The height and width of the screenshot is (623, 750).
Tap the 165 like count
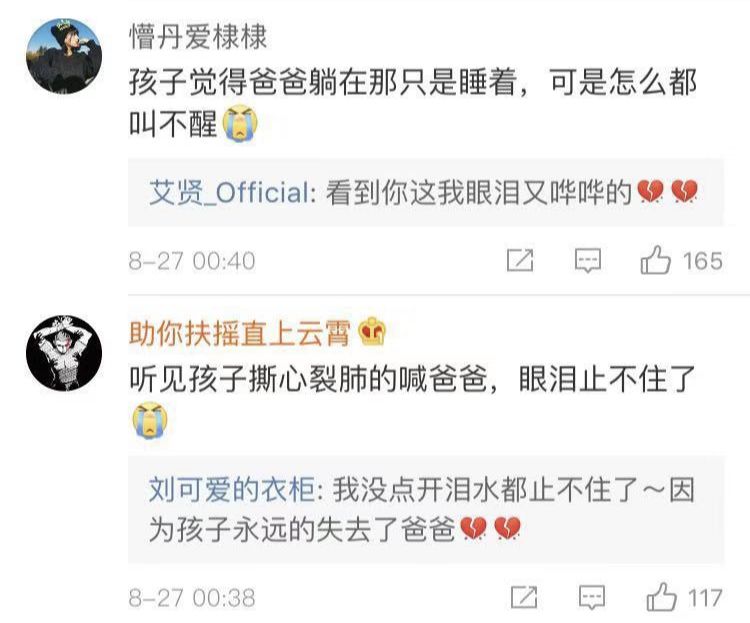pos(702,261)
